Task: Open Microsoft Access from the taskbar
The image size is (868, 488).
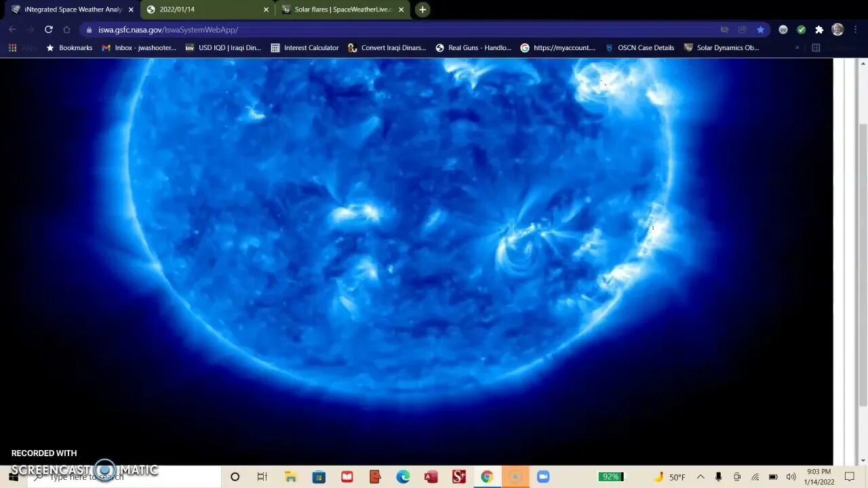Action: [x=431, y=477]
